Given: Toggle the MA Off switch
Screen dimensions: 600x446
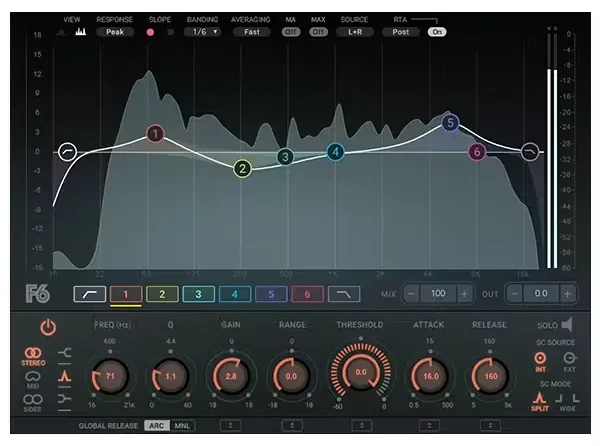Looking at the screenshot, I should [x=291, y=32].
